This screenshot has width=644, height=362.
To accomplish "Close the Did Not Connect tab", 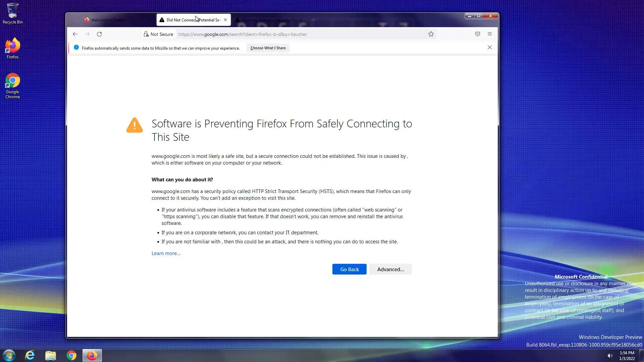I will click(225, 20).
